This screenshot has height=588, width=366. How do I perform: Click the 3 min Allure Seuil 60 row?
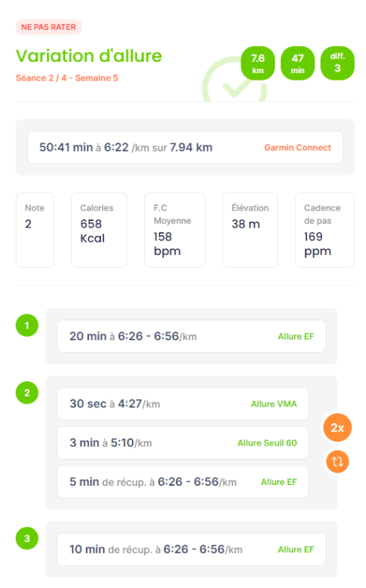tap(183, 443)
